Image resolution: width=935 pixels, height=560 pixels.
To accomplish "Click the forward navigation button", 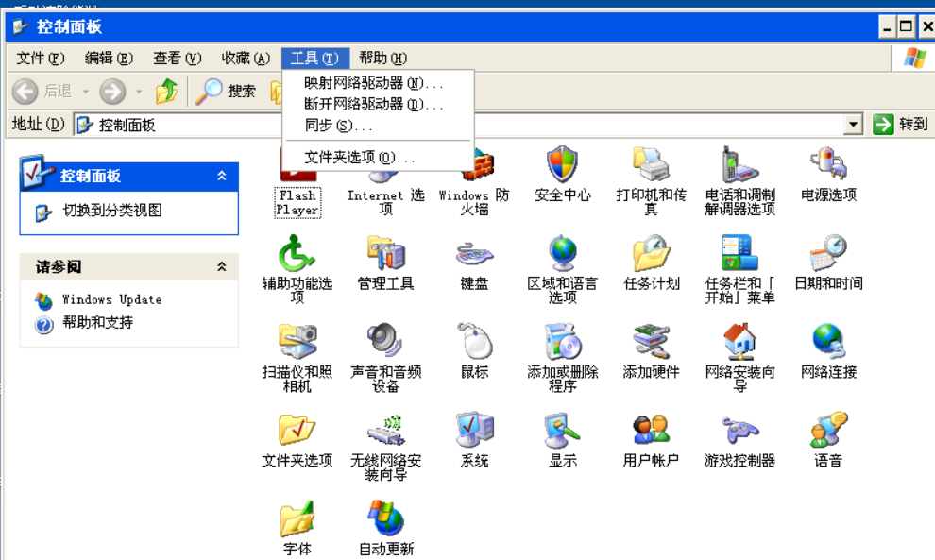I will coord(112,92).
